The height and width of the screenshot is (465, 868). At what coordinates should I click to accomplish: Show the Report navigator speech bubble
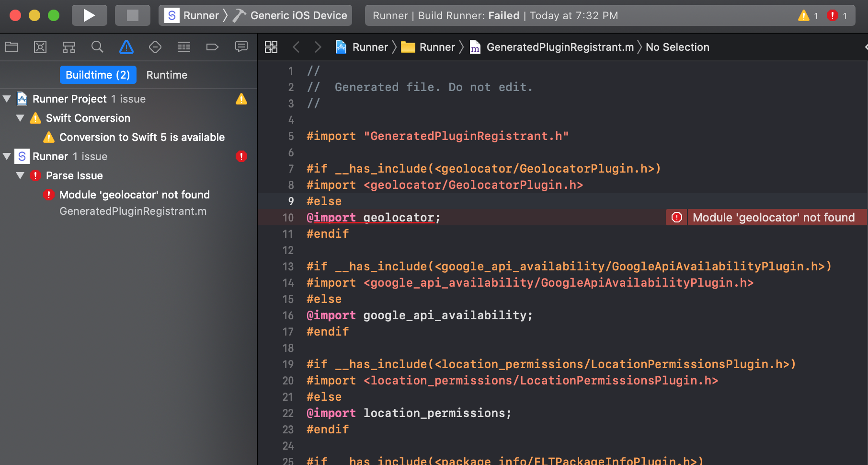click(241, 46)
